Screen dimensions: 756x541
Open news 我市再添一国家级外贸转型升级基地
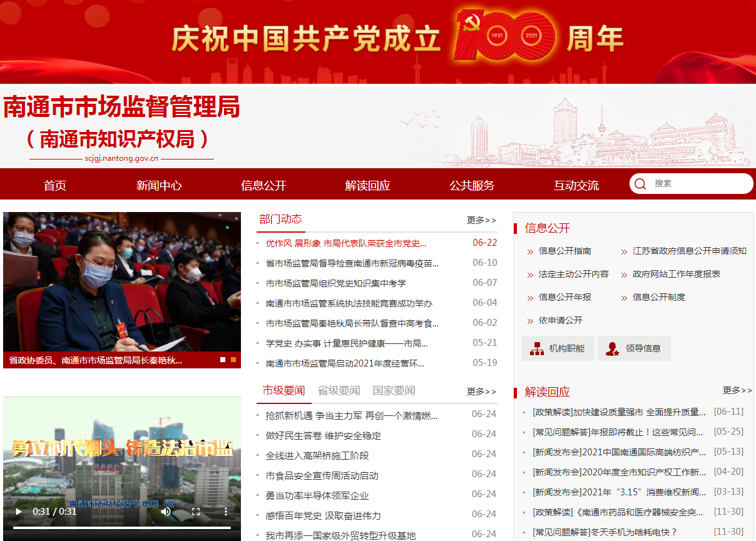click(340, 536)
